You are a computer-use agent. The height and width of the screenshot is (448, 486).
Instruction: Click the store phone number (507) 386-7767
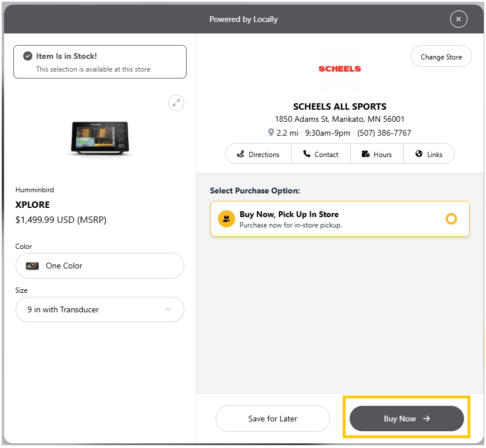(x=384, y=133)
